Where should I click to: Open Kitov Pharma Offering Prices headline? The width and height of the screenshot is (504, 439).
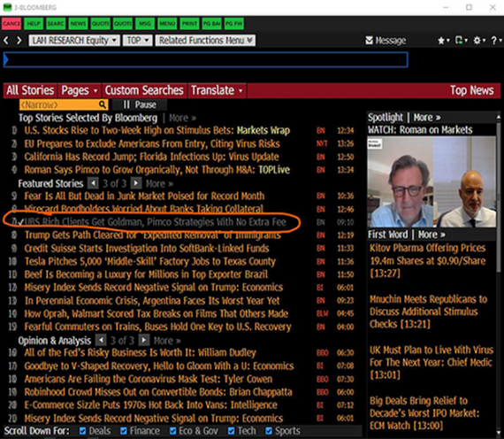pos(427,260)
